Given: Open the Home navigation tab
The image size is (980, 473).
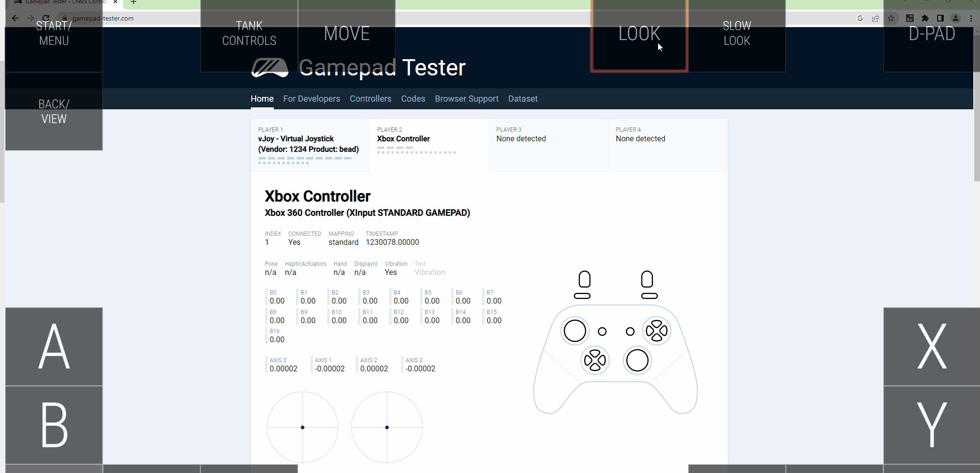Looking at the screenshot, I should click(x=262, y=99).
